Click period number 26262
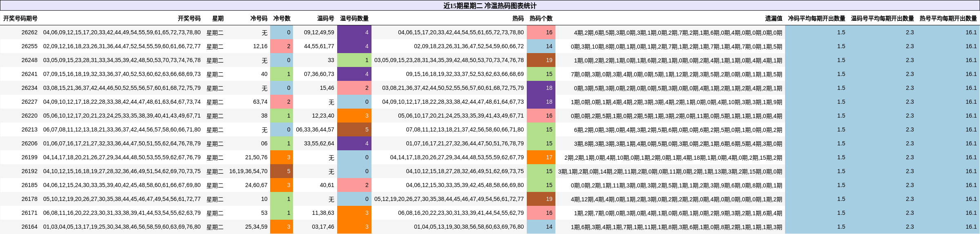The image size is (980, 234). pos(29,32)
